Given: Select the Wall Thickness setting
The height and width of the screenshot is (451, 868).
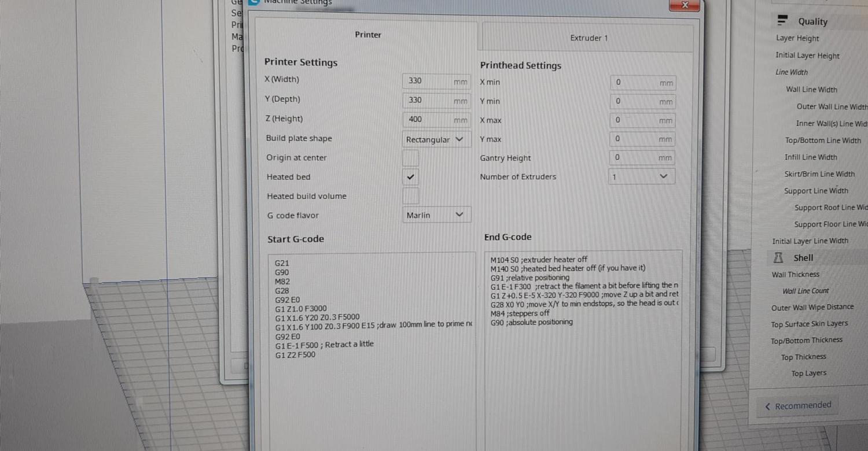Looking at the screenshot, I should (795, 275).
